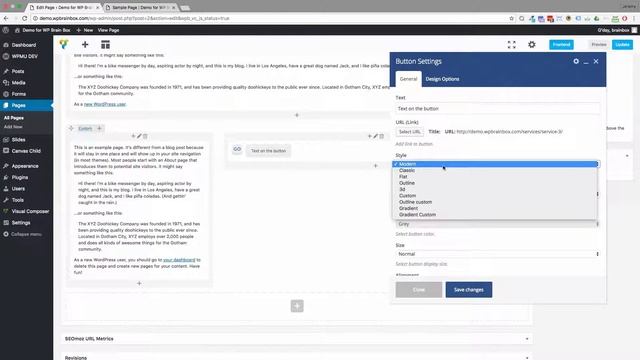This screenshot has width=640, height=360.
Task: Select the Edit Page browser tab
Action: point(64,7)
